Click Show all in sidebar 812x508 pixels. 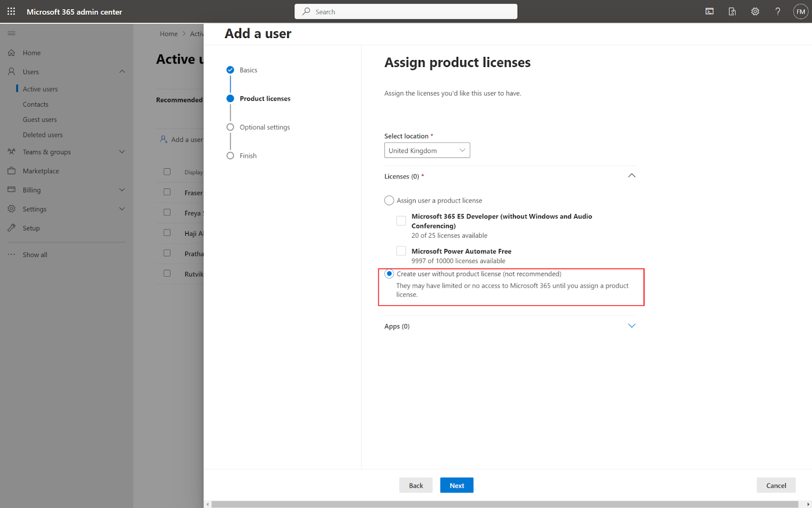(x=35, y=255)
